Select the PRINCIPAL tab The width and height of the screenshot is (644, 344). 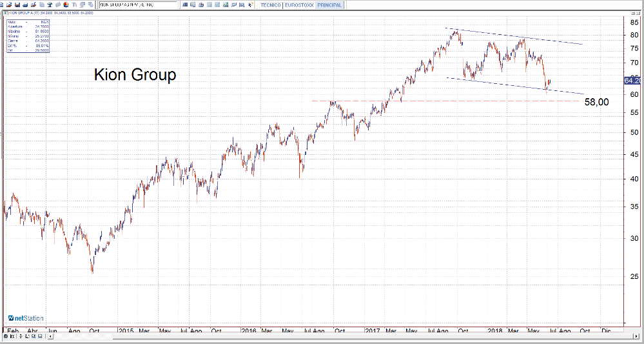[329, 5]
